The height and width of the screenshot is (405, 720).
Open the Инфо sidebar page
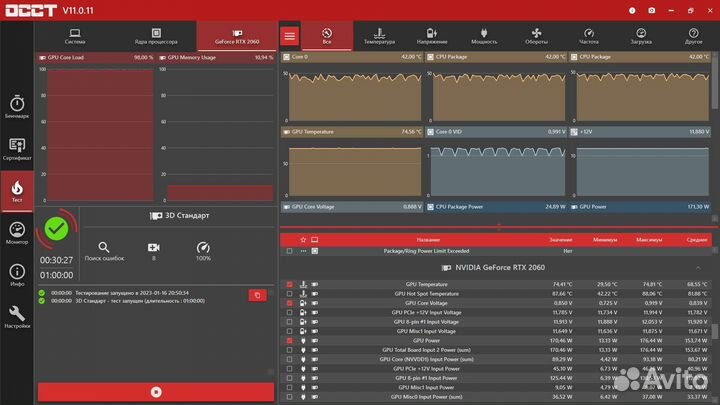pos(16,274)
